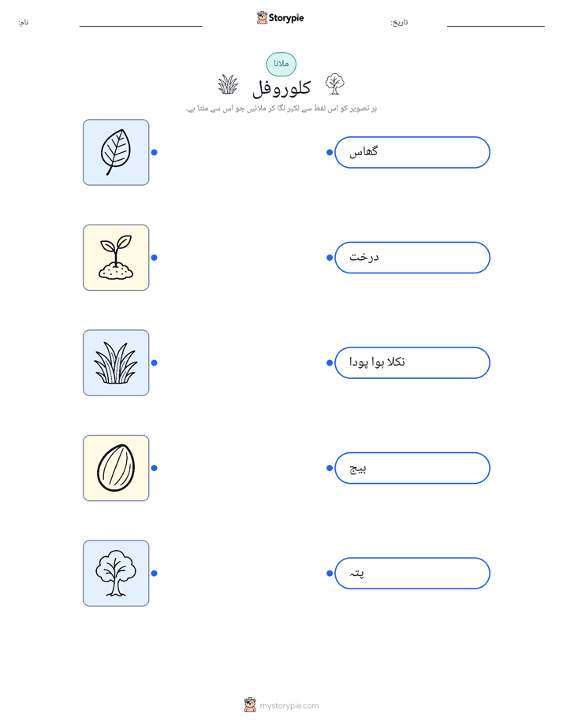
Task: Click the dot left of گھاس word
Action: (x=330, y=152)
